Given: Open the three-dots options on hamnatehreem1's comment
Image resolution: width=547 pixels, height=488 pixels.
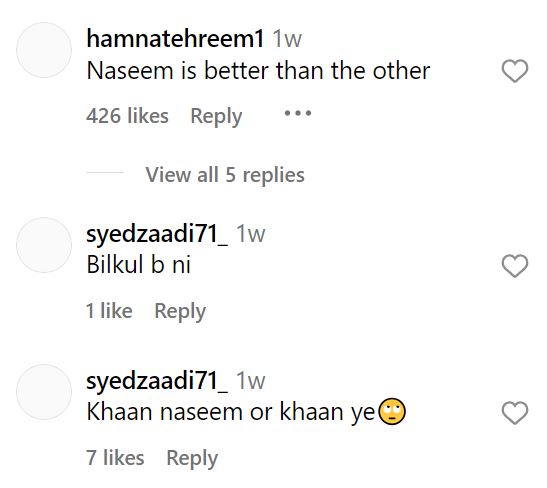Looking at the screenshot, I should coord(298,113).
